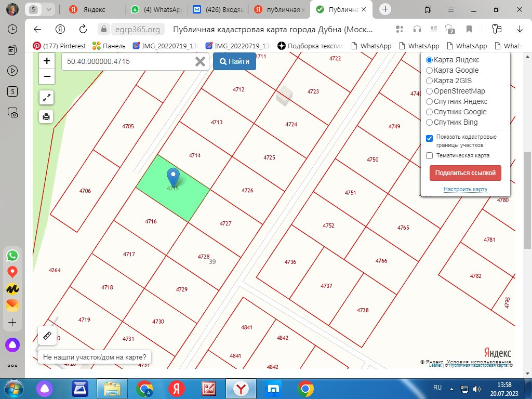Zoom out the map with minus button

point(47,76)
